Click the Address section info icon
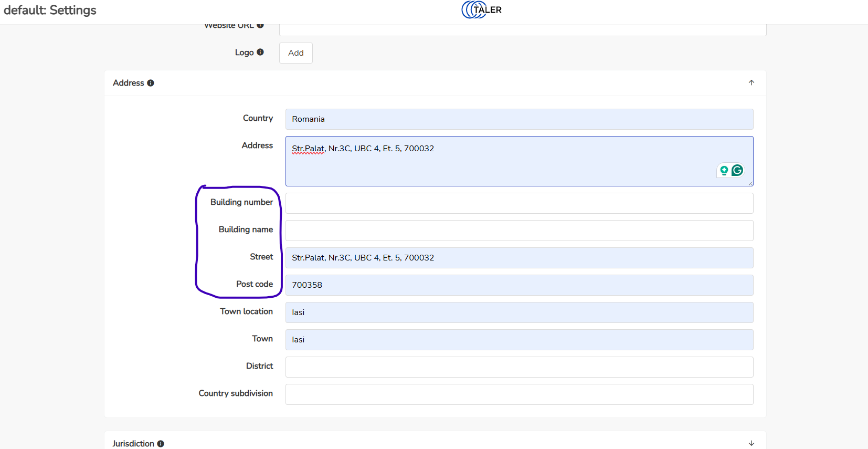Viewport: 868px width, 449px height. coord(151,83)
